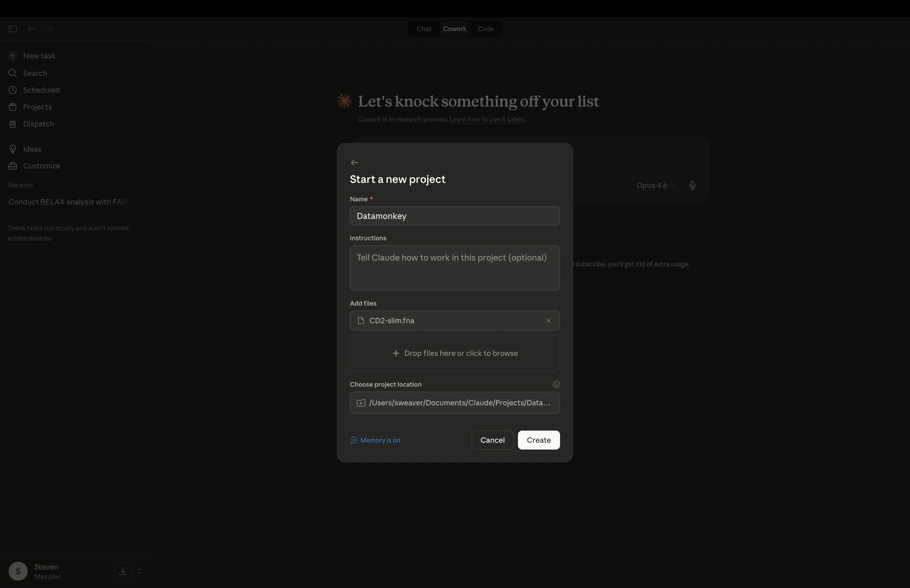The height and width of the screenshot is (588, 910).
Task: Remove the CD2-slim.fna file
Action: pos(548,320)
